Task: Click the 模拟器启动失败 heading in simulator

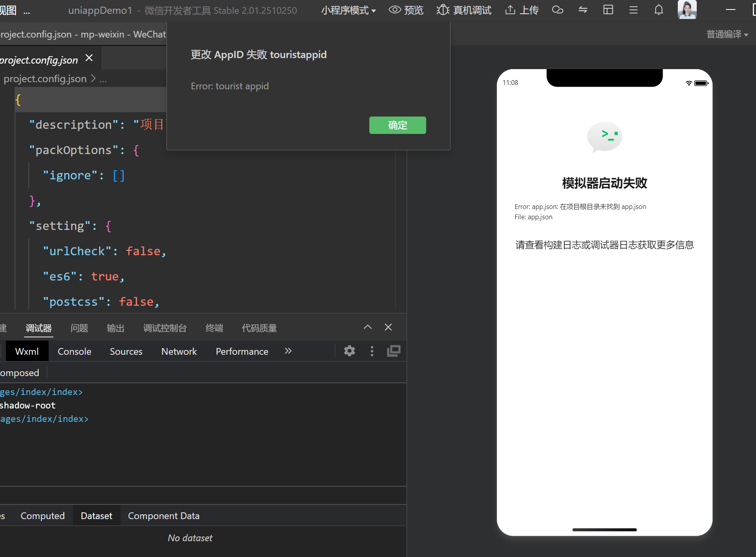Action: tap(604, 183)
